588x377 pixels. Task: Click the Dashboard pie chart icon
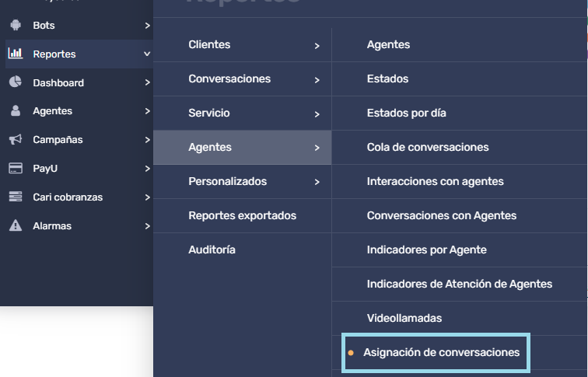(x=16, y=82)
